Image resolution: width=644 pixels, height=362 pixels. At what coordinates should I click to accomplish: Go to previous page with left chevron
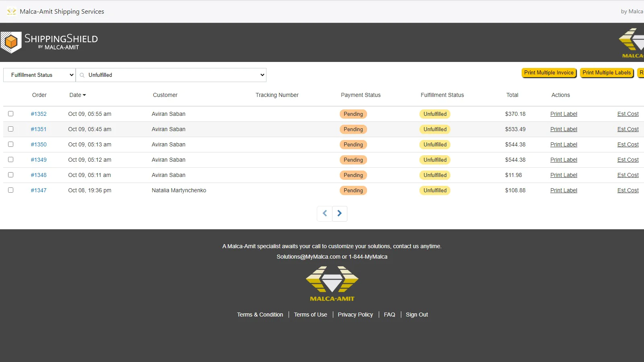click(324, 213)
